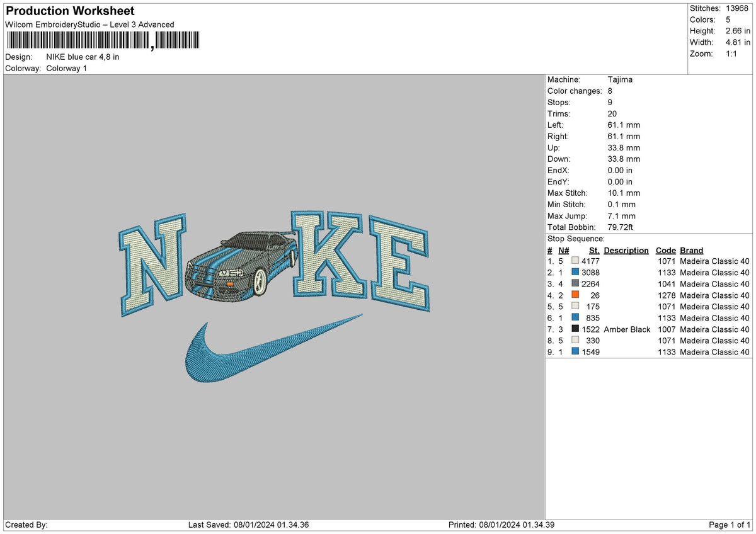Click the 'Created By:' footer label
This screenshot has height=534, width=756.
pyautogui.click(x=26, y=525)
